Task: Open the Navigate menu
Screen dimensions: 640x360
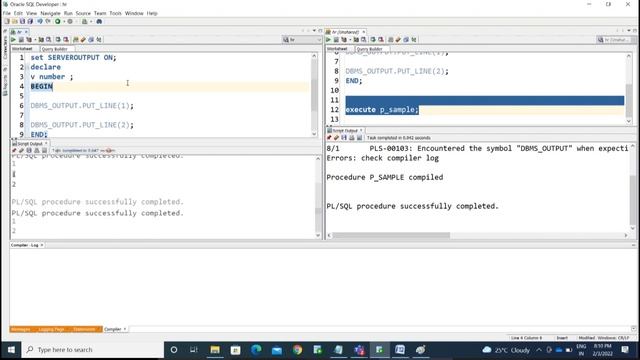Action: tap(50, 13)
